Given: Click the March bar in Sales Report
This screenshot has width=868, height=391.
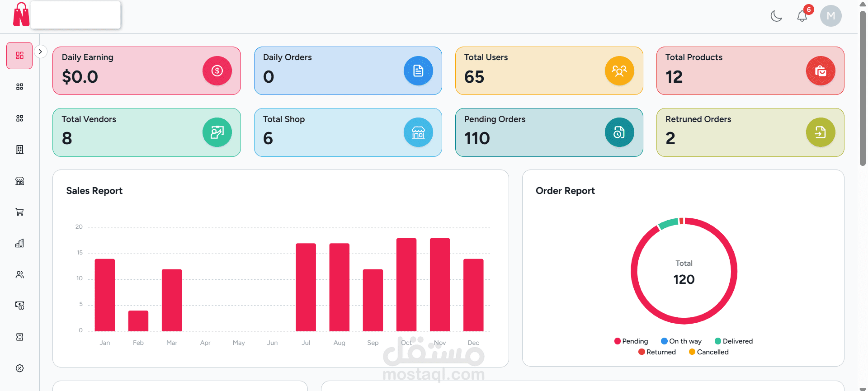Looking at the screenshot, I should pos(172,300).
